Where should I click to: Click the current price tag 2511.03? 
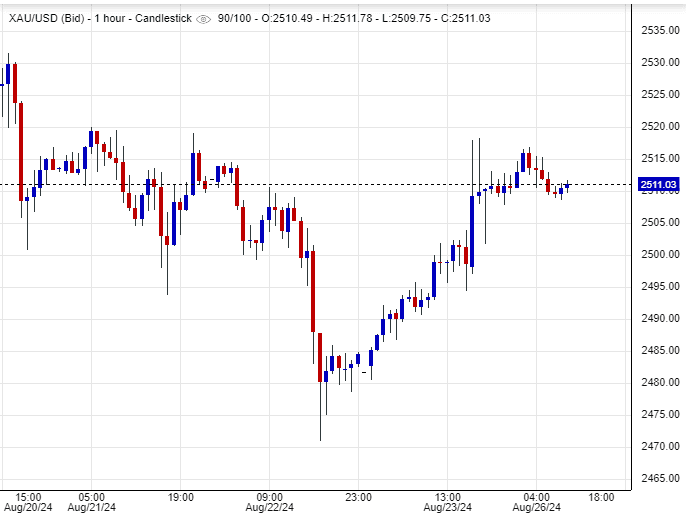tap(658, 185)
